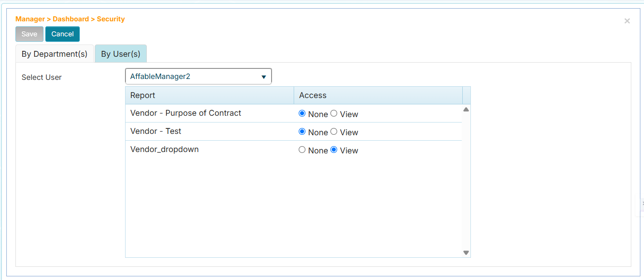Viewport: 644px width, 280px height.
Task: Expand the AffableManager2 user list
Action: click(263, 76)
